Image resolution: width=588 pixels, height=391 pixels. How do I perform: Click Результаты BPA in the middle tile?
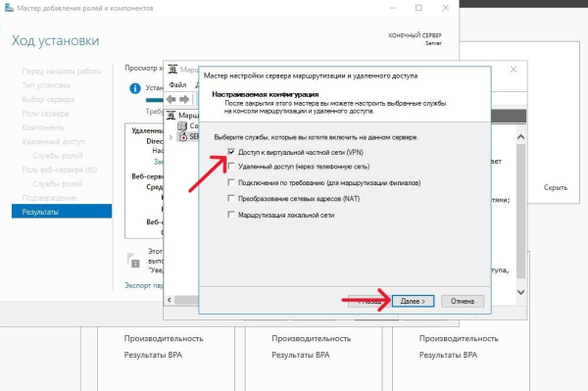coord(301,355)
